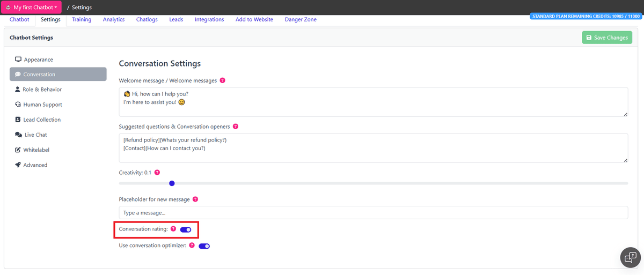The image size is (644, 275).
Task: Open the My first Chatbot dropdown
Action: tap(32, 8)
